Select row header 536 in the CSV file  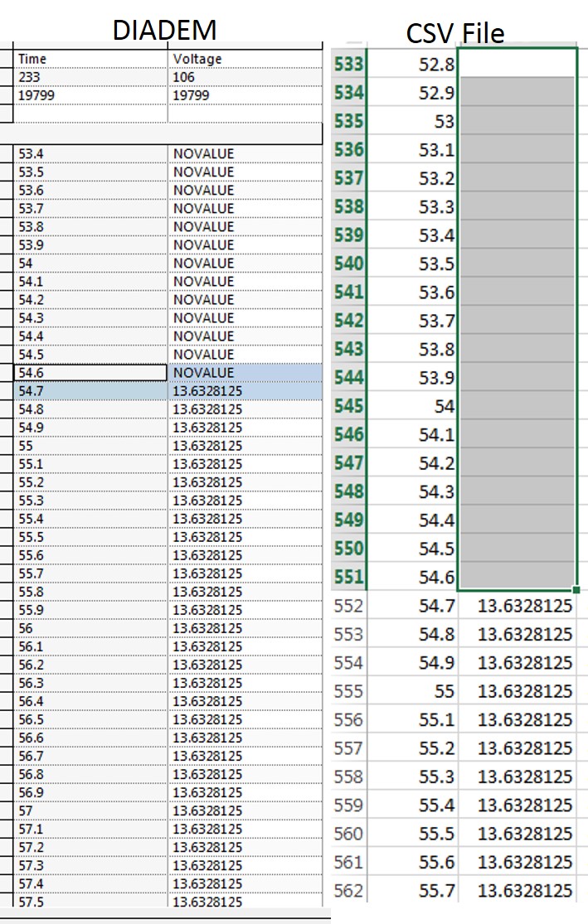pos(348,150)
